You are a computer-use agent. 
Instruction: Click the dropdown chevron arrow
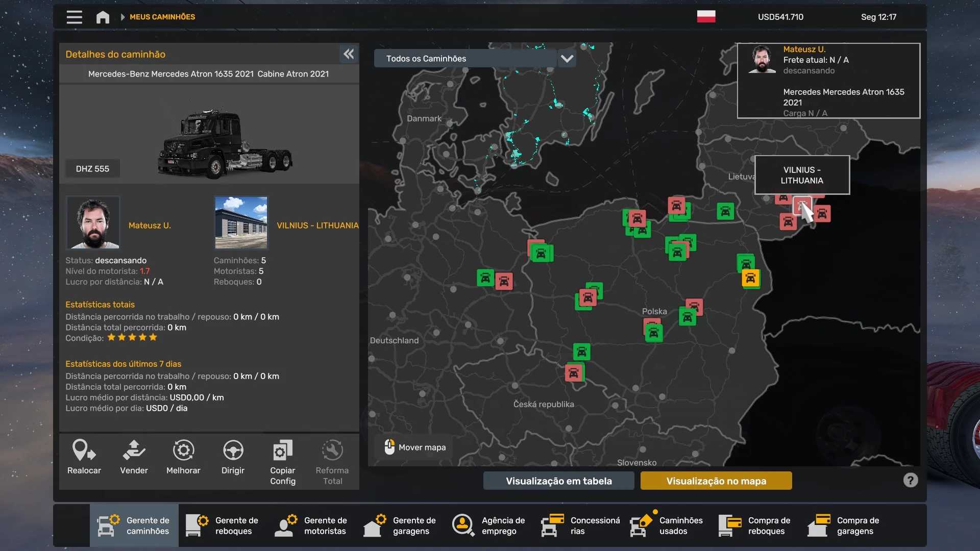click(x=567, y=59)
